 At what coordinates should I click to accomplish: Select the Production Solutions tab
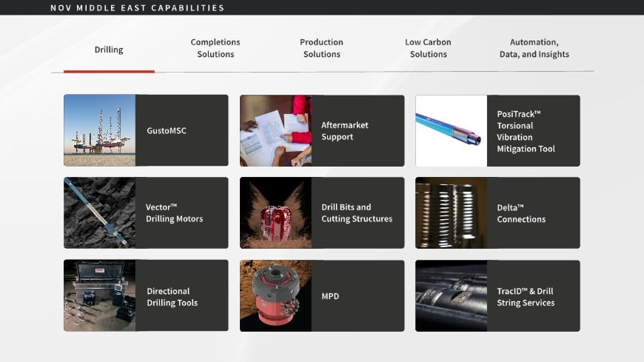321,48
